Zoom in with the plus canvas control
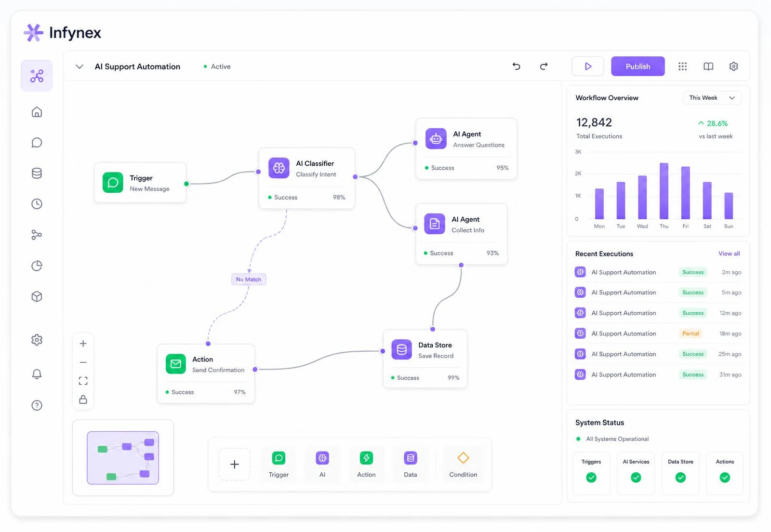The image size is (771, 532). 83,344
